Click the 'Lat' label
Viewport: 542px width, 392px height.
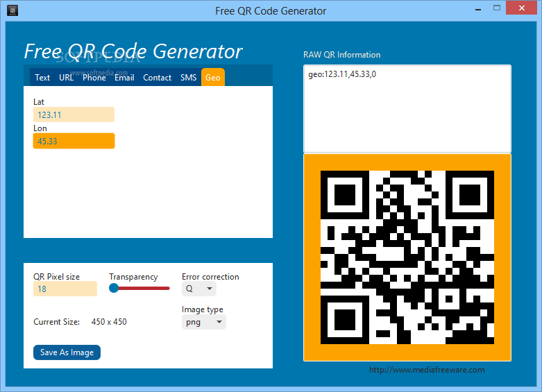pos(39,101)
